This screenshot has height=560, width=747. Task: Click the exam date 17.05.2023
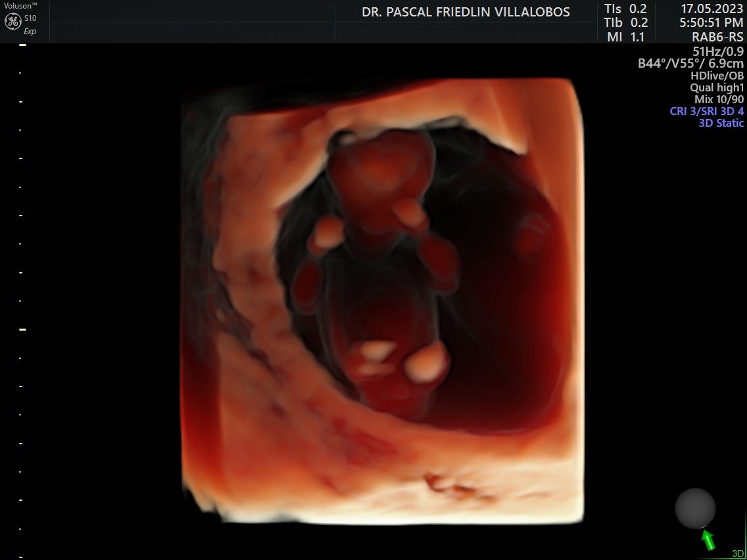click(x=712, y=9)
